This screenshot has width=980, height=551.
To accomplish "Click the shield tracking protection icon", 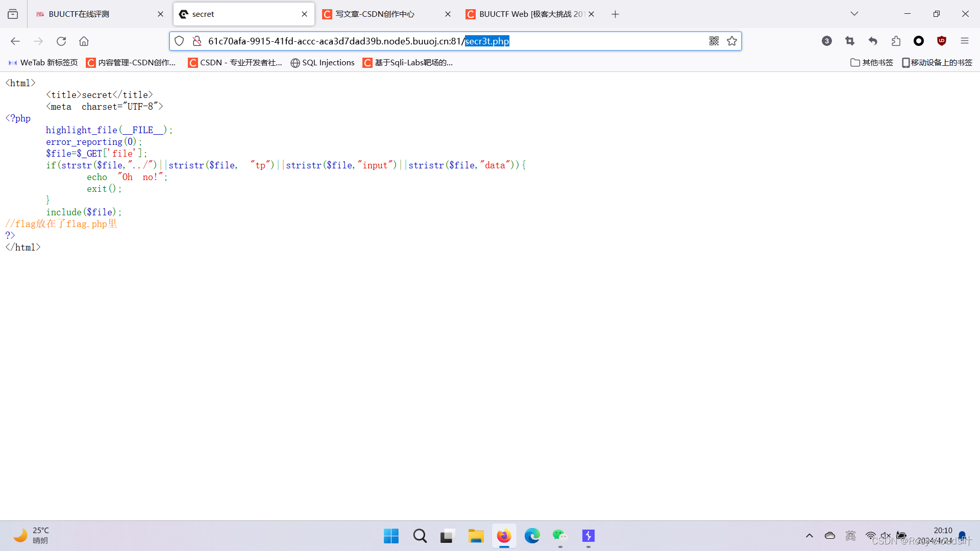I will tap(179, 41).
